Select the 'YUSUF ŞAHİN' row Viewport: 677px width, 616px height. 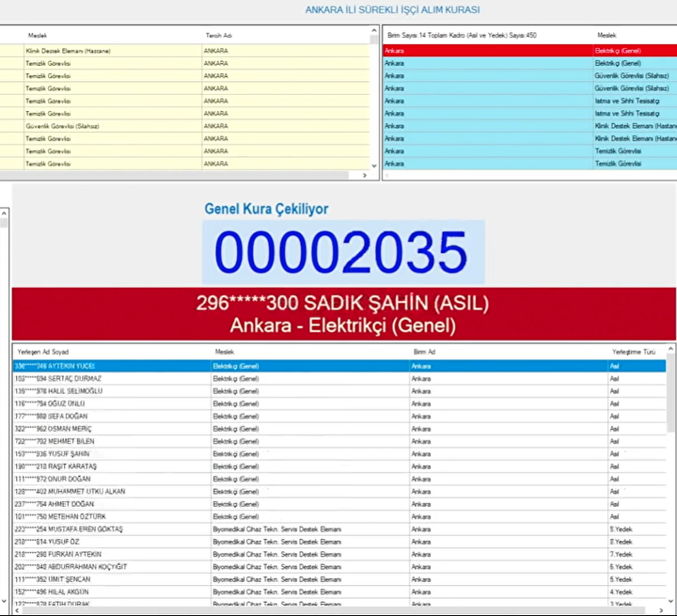click(339, 454)
